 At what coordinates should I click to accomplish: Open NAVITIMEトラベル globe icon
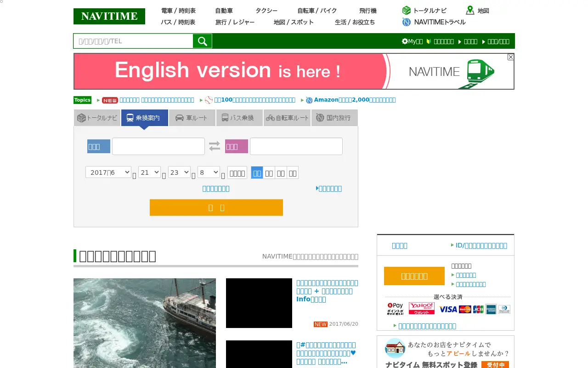click(x=406, y=22)
